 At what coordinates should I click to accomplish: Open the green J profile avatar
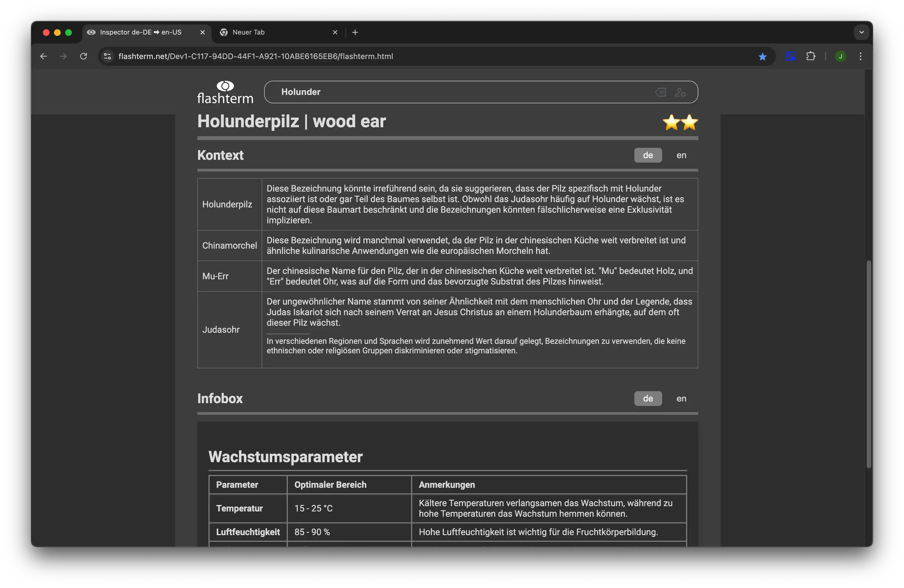840,57
